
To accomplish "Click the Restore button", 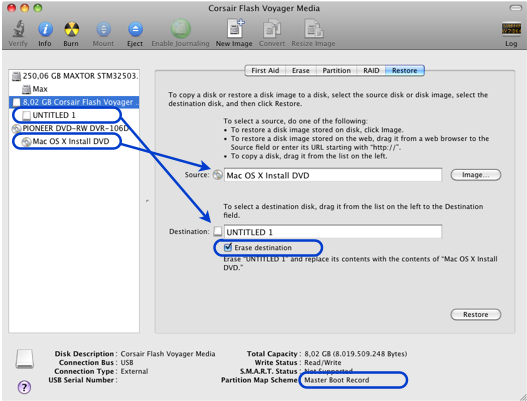I will 476,315.
